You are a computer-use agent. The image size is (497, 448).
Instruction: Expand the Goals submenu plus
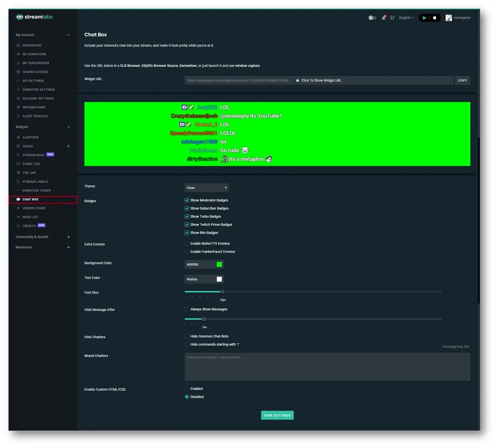point(68,146)
